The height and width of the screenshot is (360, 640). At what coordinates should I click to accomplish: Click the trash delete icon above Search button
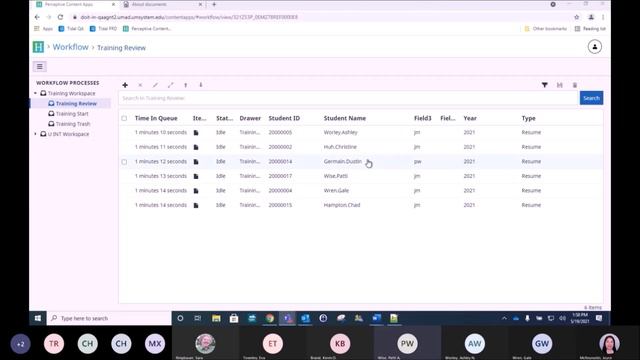(x=575, y=85)
